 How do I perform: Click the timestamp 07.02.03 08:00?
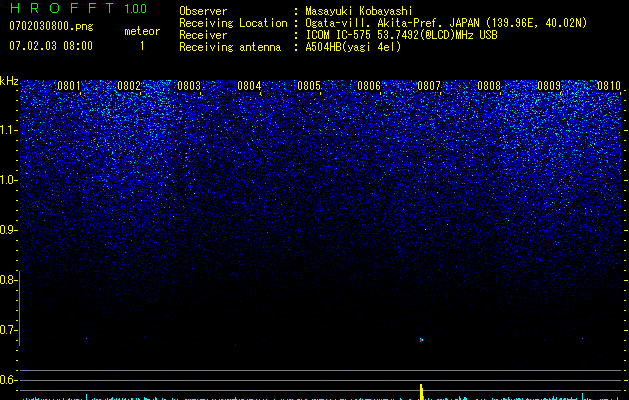pos(51,45)
